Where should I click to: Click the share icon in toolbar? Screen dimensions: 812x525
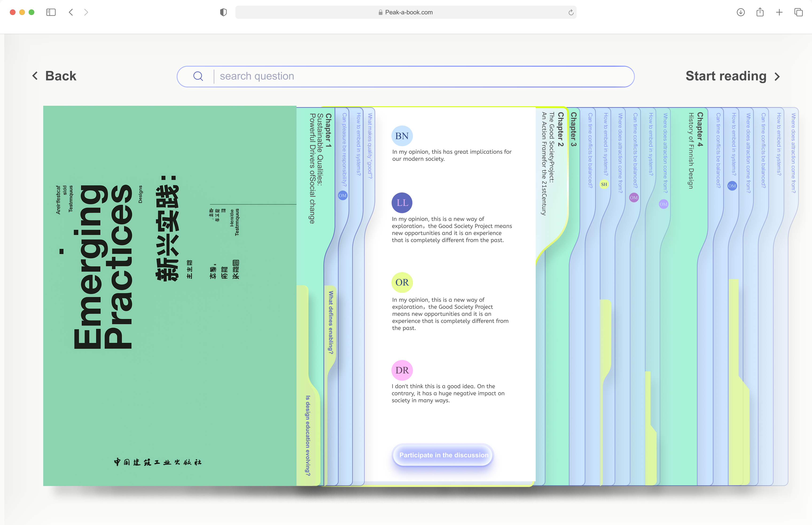click(x=760, y=12)
